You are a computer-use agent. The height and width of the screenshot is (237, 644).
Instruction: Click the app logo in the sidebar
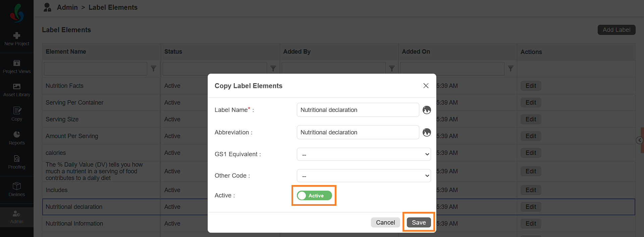17,13
